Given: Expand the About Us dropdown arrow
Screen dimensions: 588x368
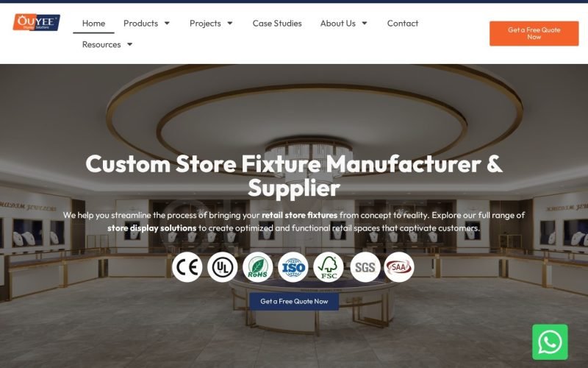Looking at the screenshot, I should coord(365,24).
